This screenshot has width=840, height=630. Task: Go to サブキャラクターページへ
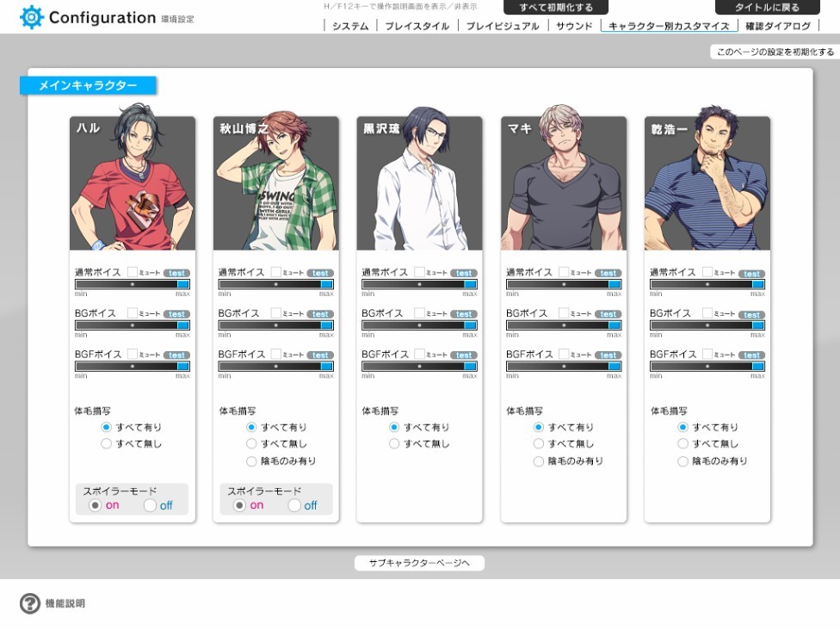419,563
